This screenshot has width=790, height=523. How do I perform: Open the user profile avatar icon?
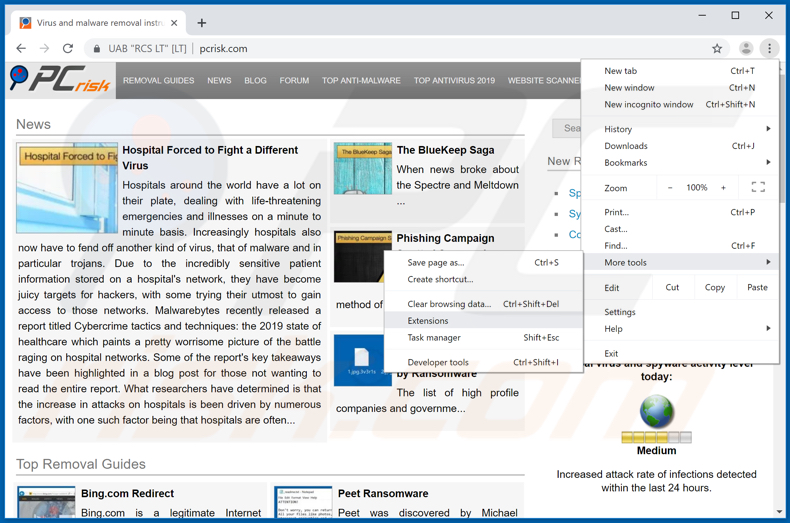(x=746, y=48)
